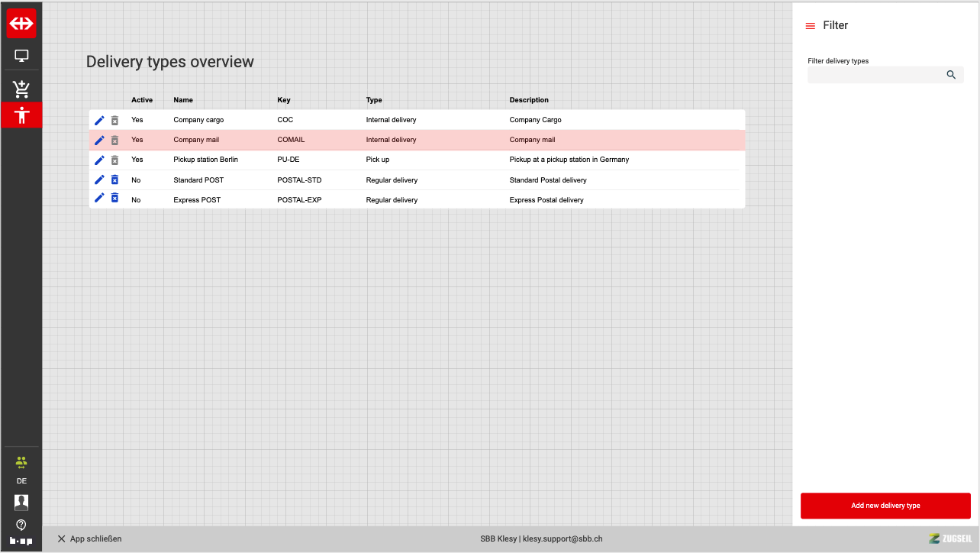Switch language via the DE selector
This screenshot has width=980, height=553.
click(x=21, y=481)
